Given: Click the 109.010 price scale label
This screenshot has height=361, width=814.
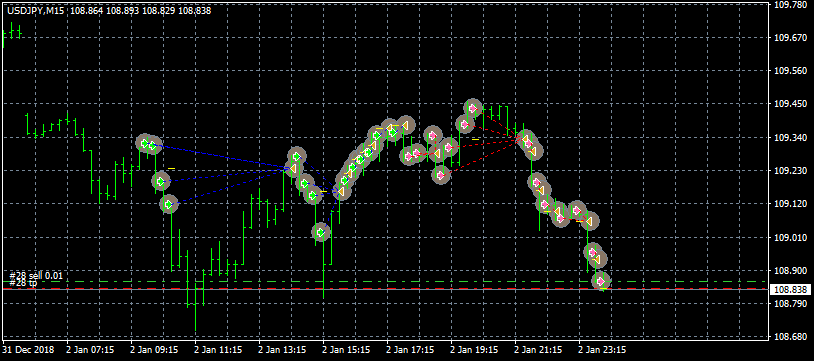Looking at the screenshot, I should [x=790, y=237].
